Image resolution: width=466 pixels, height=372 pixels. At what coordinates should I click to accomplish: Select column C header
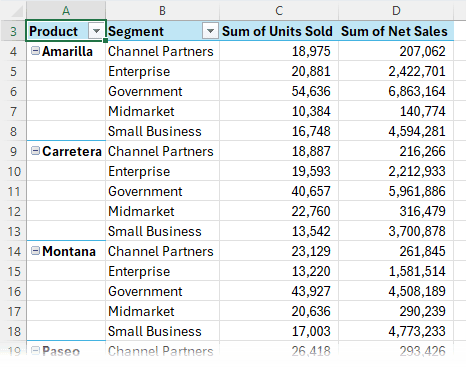(x=279, y=10)
